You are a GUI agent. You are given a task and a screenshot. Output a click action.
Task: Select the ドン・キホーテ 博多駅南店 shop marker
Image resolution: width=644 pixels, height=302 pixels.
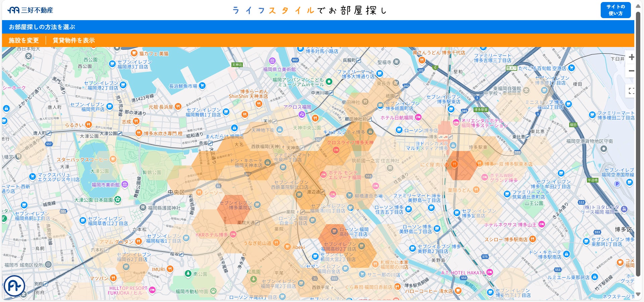click(x=567, y=254)
